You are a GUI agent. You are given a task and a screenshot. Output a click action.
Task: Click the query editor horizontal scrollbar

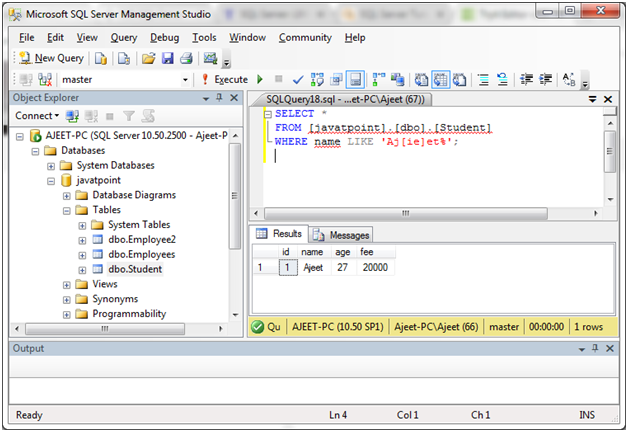tap(406, 213)
